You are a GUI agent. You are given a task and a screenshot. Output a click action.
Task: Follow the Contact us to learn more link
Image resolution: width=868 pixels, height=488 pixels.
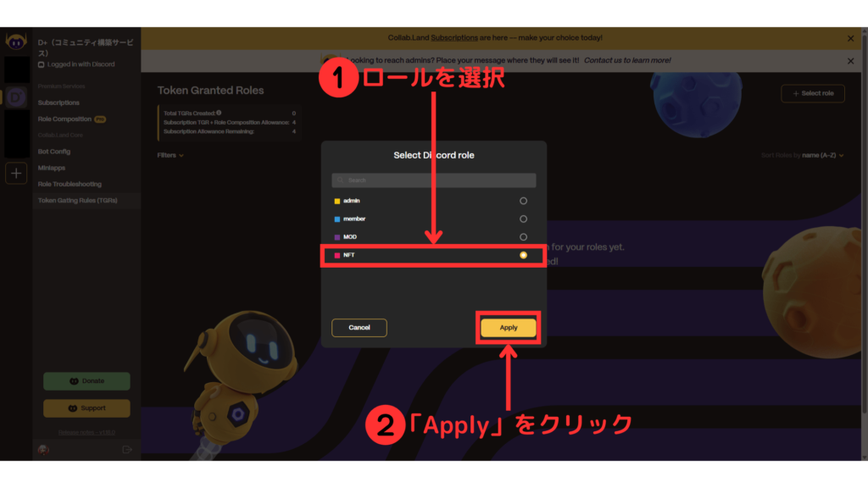pyautogui.click(x=627, y=60)
